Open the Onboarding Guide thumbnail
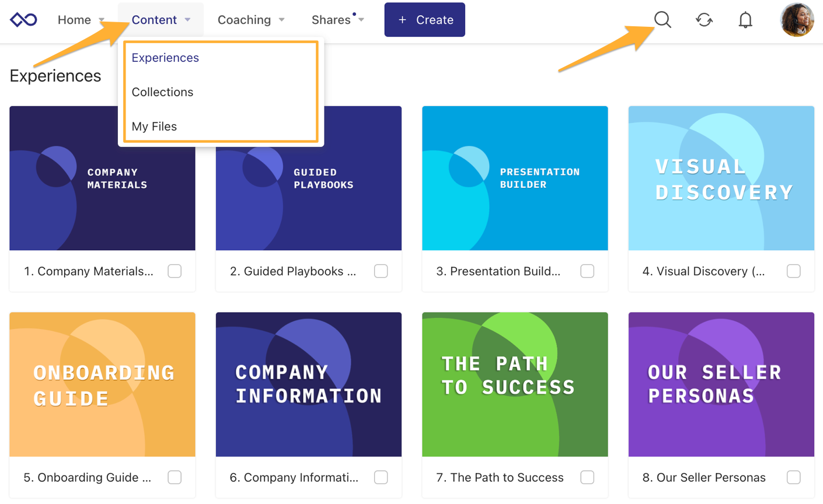The width and height of the screenshot is (823, 504). click(x=102, y=384)
